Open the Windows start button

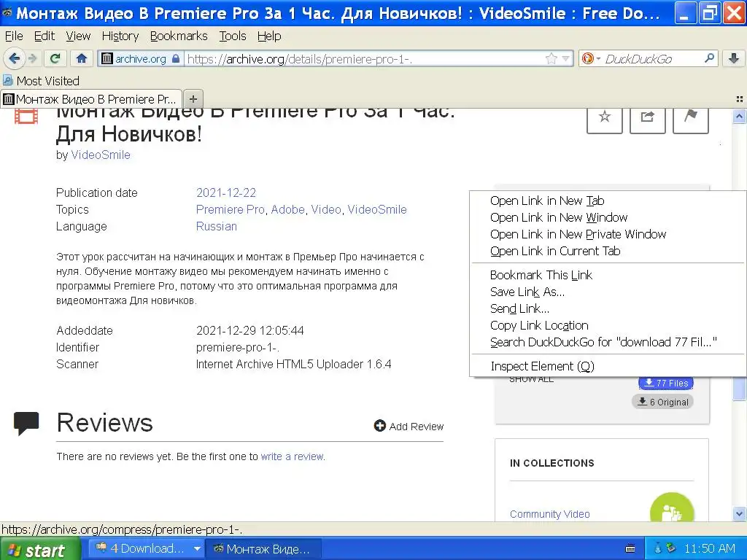click(x=39, y=549)
